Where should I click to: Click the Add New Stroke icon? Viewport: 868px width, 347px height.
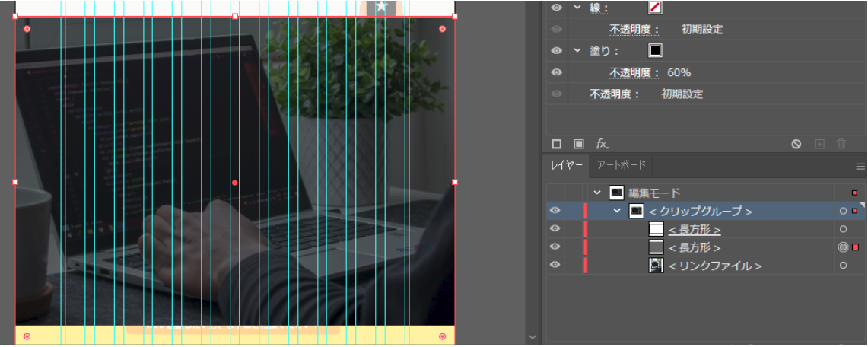(x=556, y=144)
